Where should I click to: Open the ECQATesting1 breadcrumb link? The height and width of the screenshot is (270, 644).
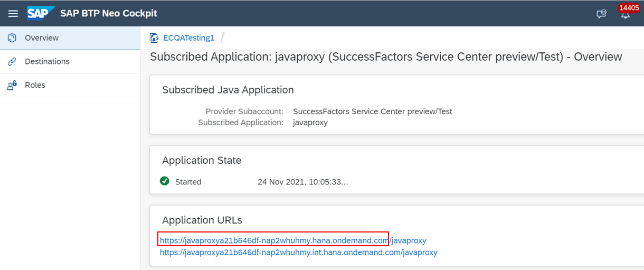point(188,38)
